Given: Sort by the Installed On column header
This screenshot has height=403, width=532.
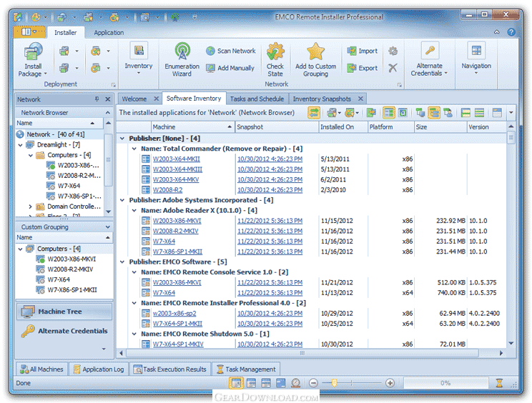Looking at the screenshot, I should pos(343,126).
